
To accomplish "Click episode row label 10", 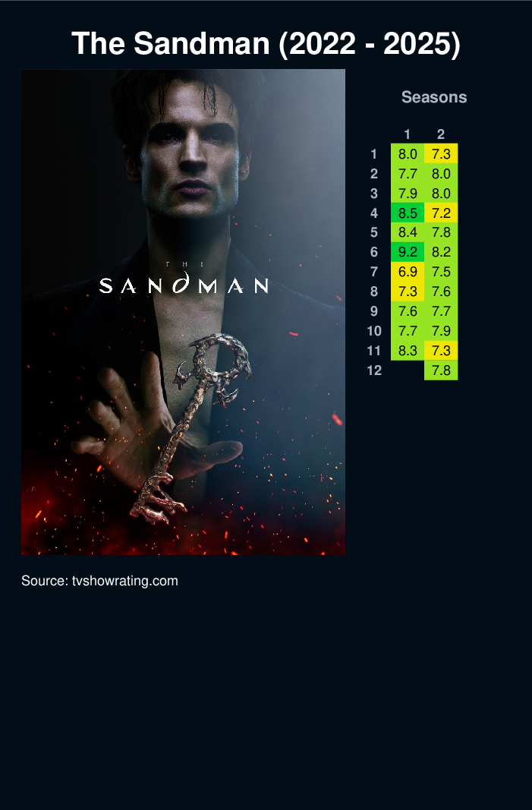I will (374, 331).
